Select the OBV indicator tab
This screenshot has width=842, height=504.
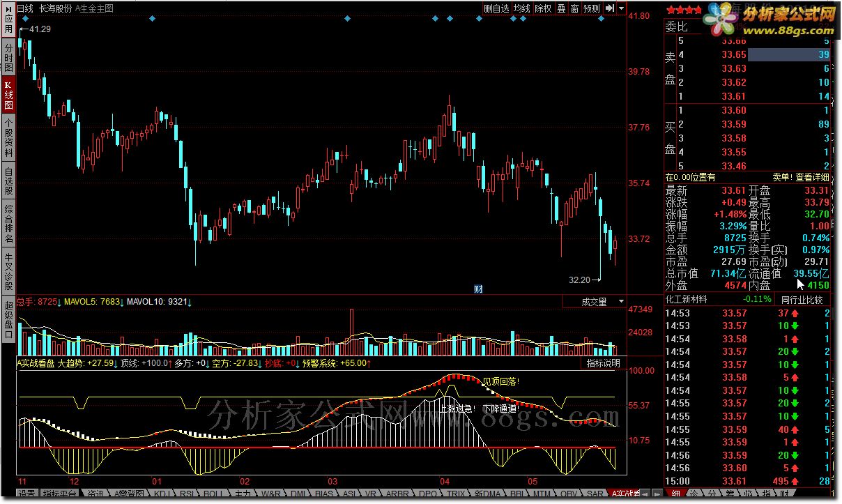[x=569, y=494]
